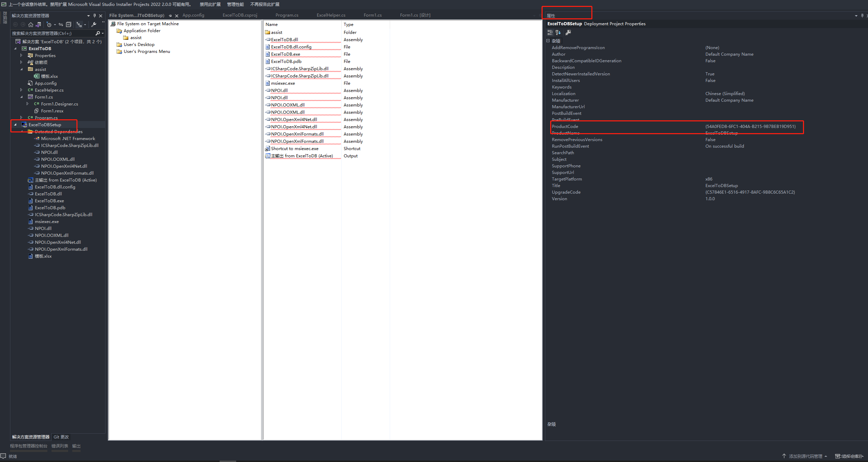This screenshot has width=868, height=462.
Task: Toggle auto-hide pin on the Properties panel
Action: 862,16
